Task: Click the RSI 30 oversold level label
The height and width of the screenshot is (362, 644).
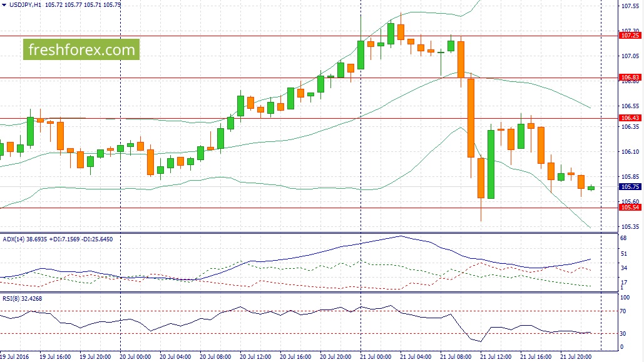Action: point(623,334)
